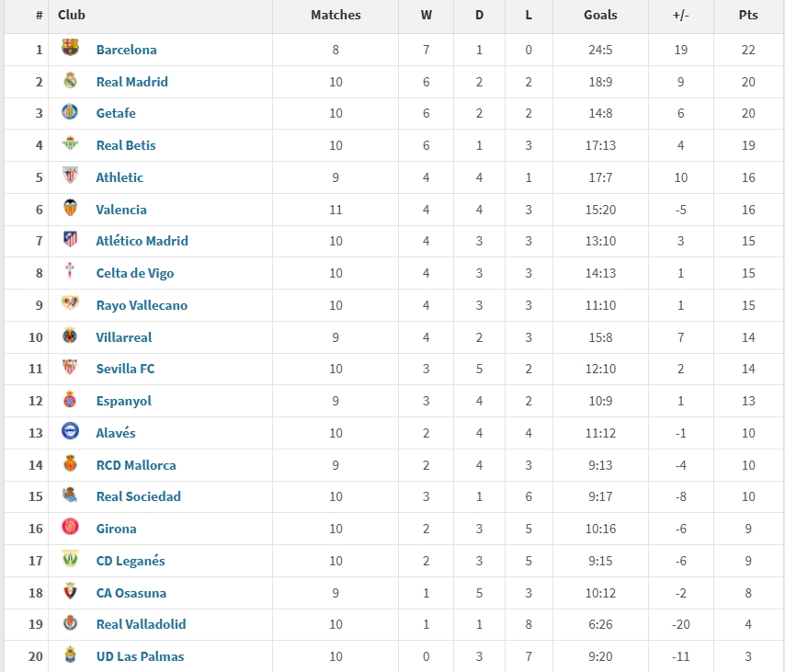Click the Matches column header
Image resolution: width=785 pixels, height=672 pixels.
pyautogui.click(x=336, y=15)
